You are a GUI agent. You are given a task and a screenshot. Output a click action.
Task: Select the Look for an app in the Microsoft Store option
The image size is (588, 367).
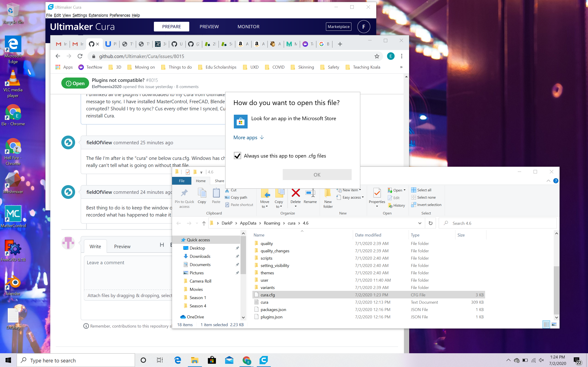pyautogui.click(x=293, y=119)
